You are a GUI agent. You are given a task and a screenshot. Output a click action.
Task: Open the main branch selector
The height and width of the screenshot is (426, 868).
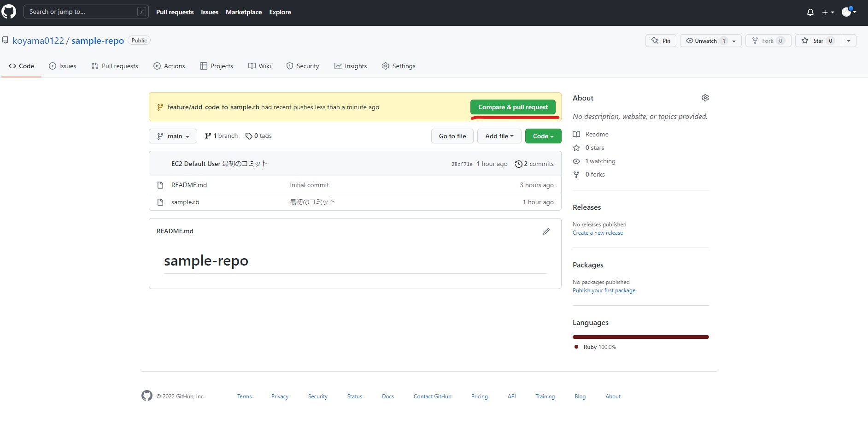point(173,136)
